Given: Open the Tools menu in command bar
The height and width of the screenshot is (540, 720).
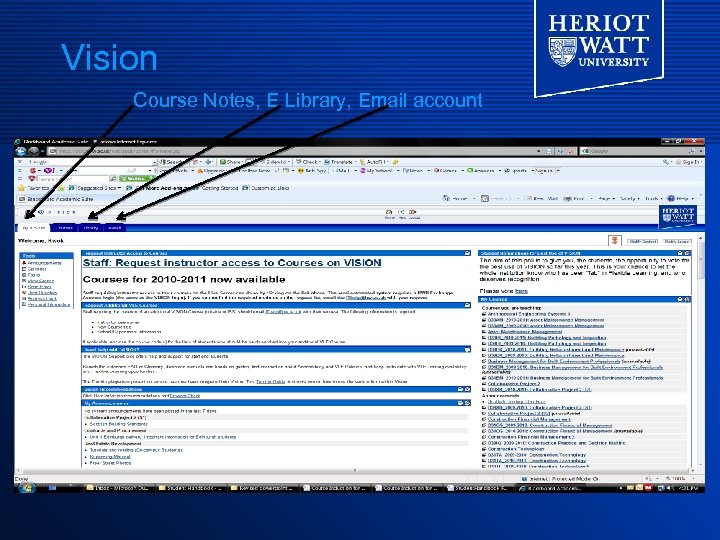Looking at the screenshot, I should pyautogui.click(x=653, y=198).
